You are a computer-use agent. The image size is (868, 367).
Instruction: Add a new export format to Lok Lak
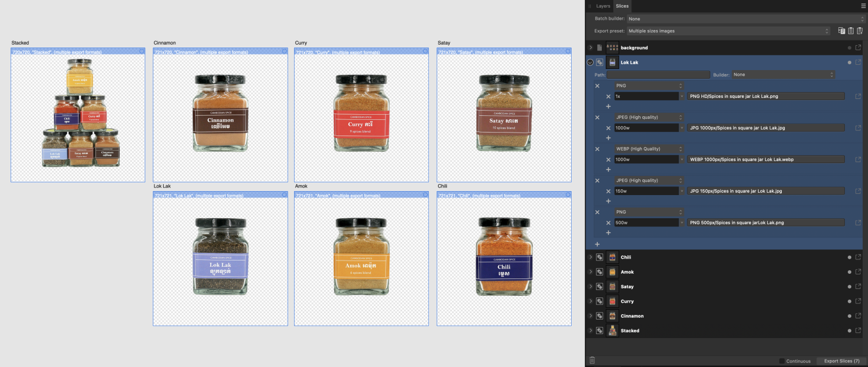click(597, 244)
